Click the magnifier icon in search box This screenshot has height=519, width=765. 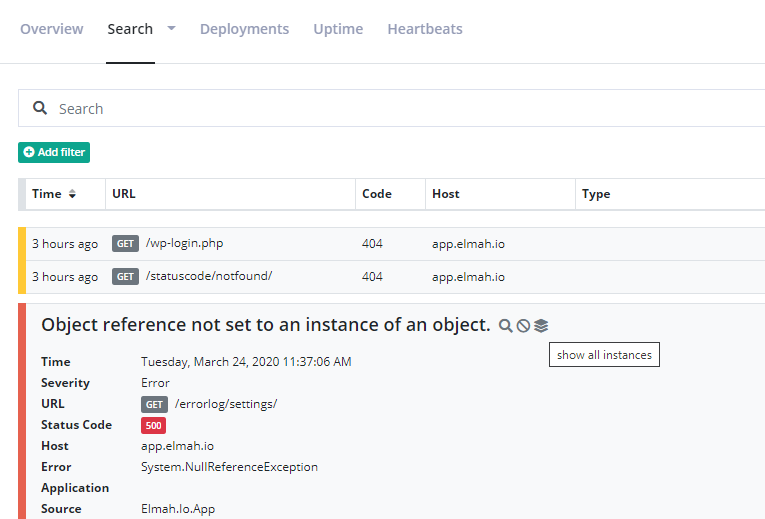[40, 108]
